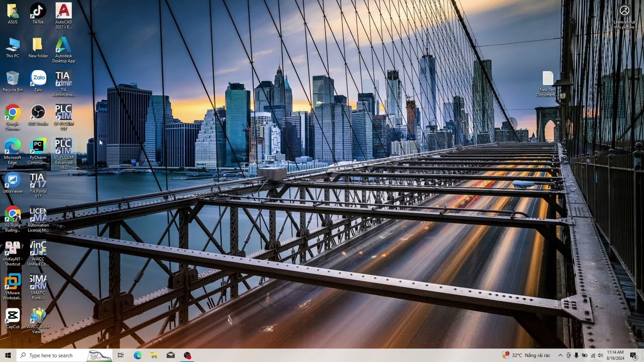This screenshot has width=644, height=362.
Task: Open the battery status tray icon
Action: 585,355
